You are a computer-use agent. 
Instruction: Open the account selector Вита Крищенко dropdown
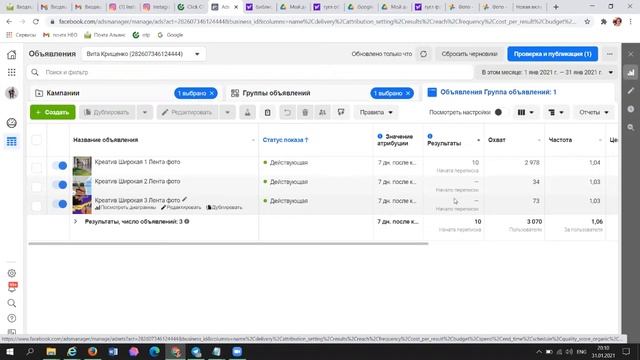click(x=143, y=54)
